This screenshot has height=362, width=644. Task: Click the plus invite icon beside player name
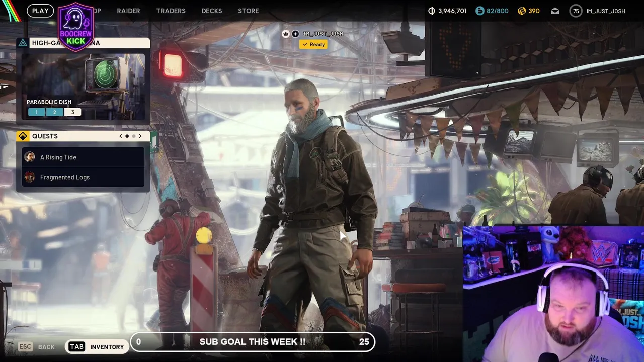[295, 34]
